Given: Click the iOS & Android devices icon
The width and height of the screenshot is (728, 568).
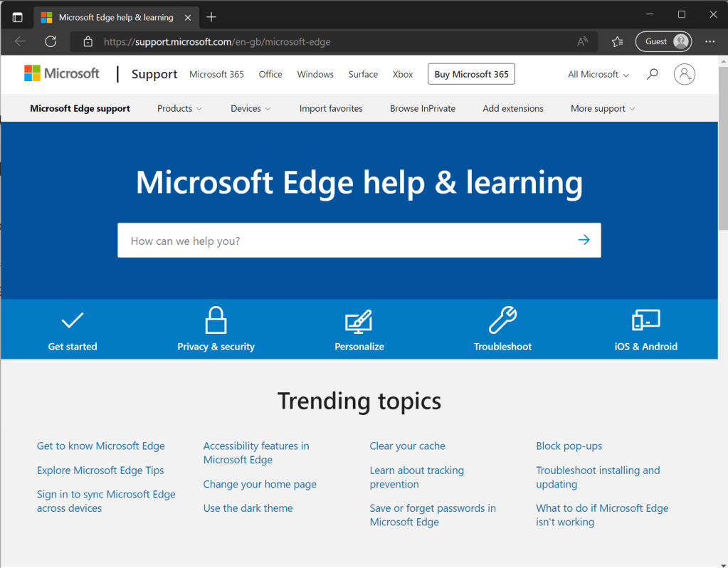Looking at the screenshot, I should point(645,320).
